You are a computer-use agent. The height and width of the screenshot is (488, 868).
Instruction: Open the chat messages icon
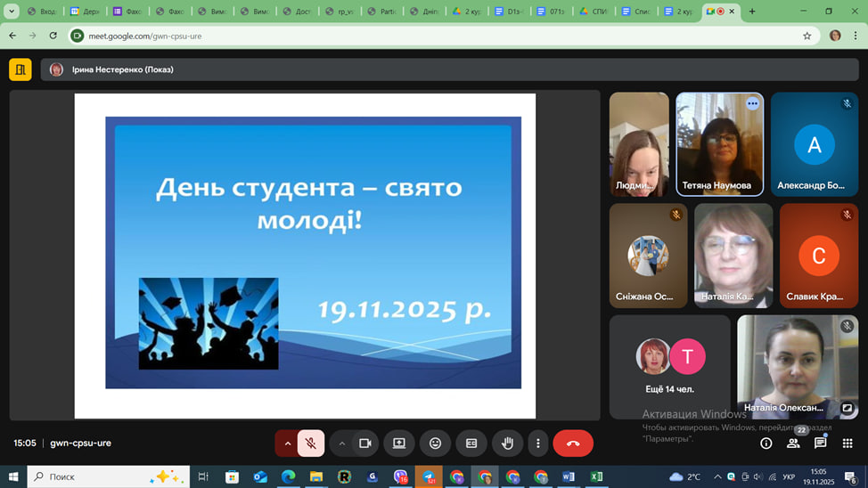[x=820, y=443]
